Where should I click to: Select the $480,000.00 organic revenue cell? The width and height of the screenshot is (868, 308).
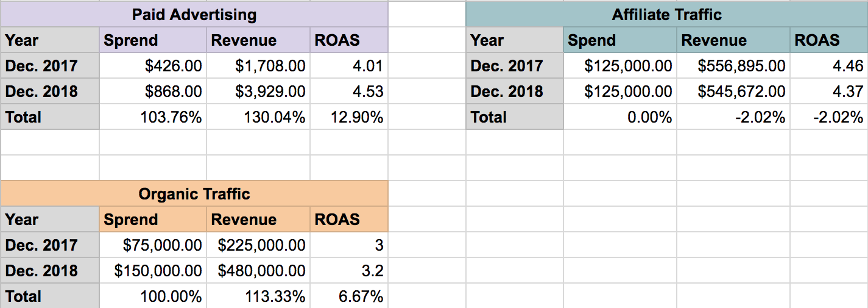258,271
